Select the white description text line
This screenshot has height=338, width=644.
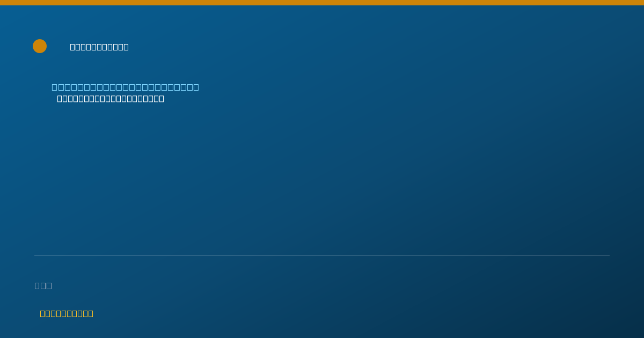pos(111,99)
